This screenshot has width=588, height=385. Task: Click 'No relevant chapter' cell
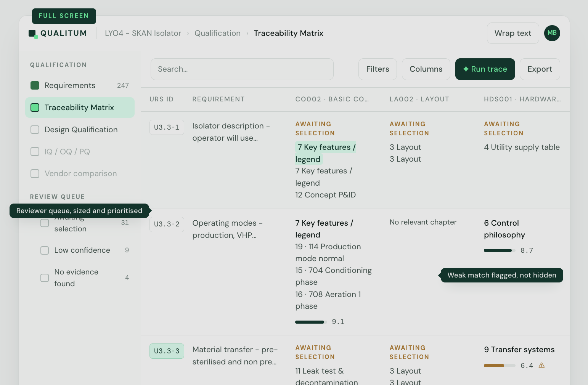[x=423, y=222]
